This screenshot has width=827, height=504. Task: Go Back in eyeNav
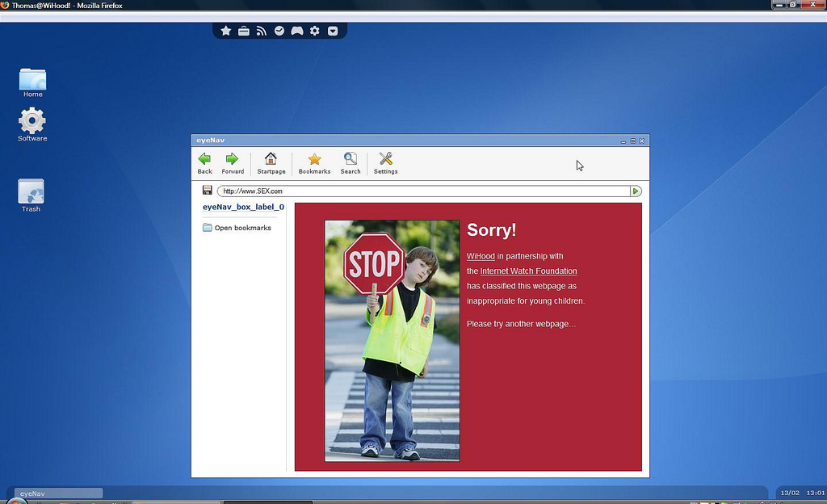click(204, 163)
